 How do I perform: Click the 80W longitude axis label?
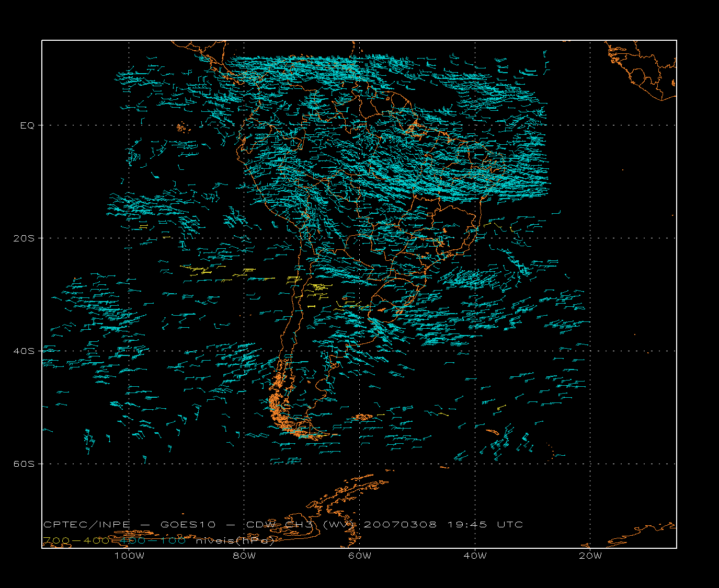pyautogui.click(x=244, y=556)
